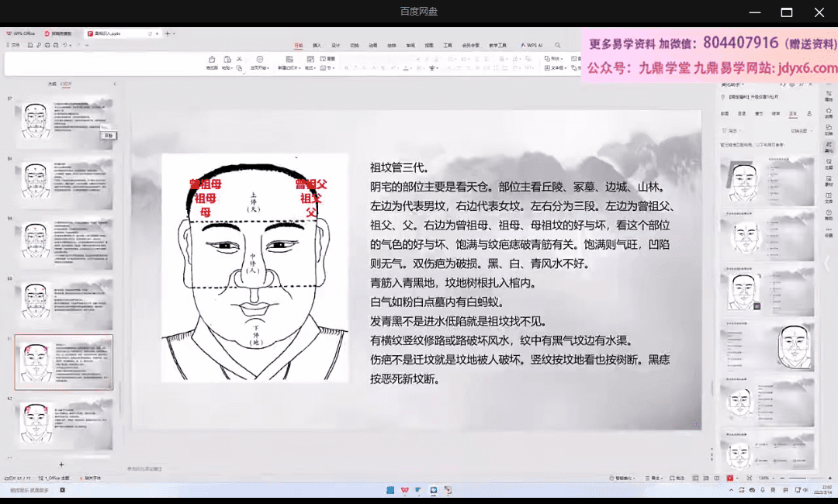Expand the 筛选 filter dropdown in assistant panel
The width and height of the screenshot is (838, 504).
click(732, 130)
